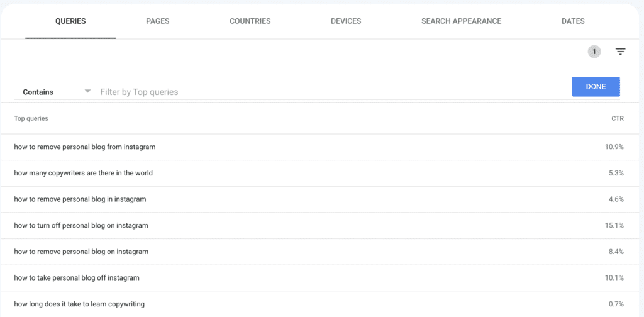The width and height of the screenshot is (644, 317).
Task: Open the filter rows icon
Action: [x=620, y=52]
